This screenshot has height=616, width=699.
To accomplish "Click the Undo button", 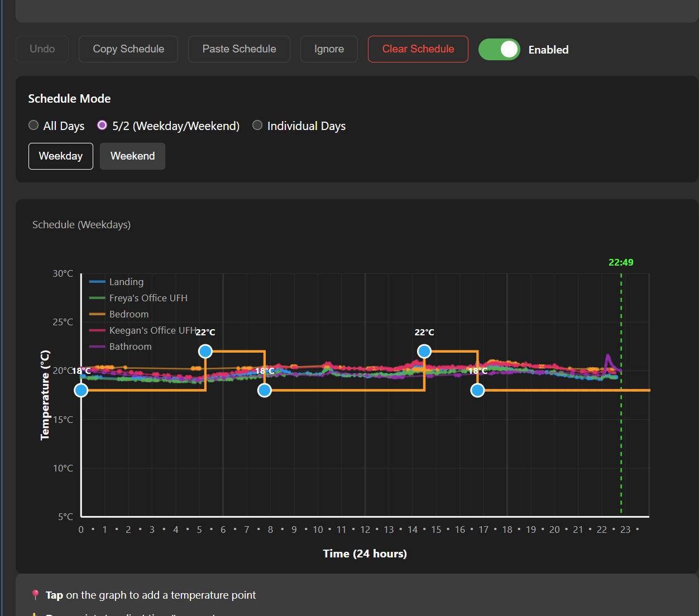I will point(42,49).
